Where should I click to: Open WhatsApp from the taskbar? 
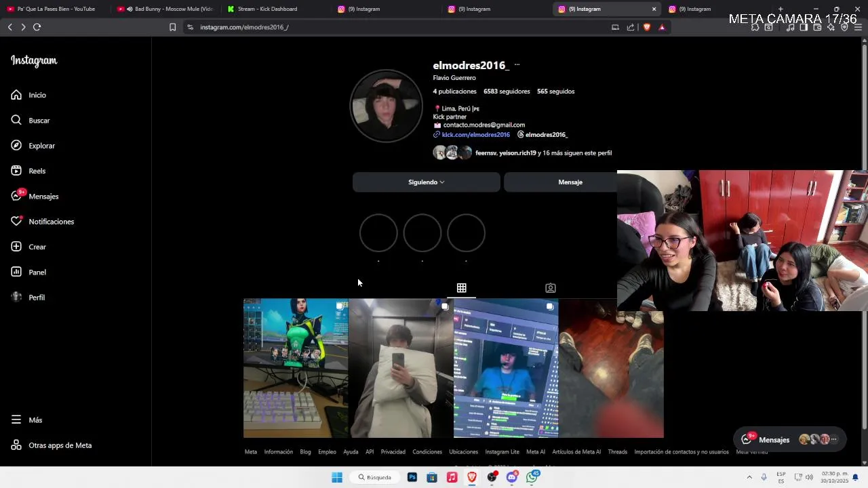coord(532,477)
